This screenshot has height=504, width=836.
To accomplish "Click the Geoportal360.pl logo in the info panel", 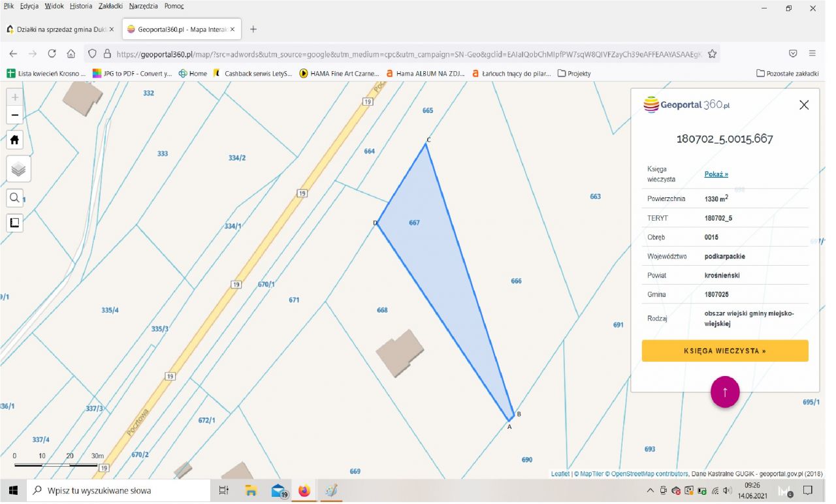I will pos(686,104).
